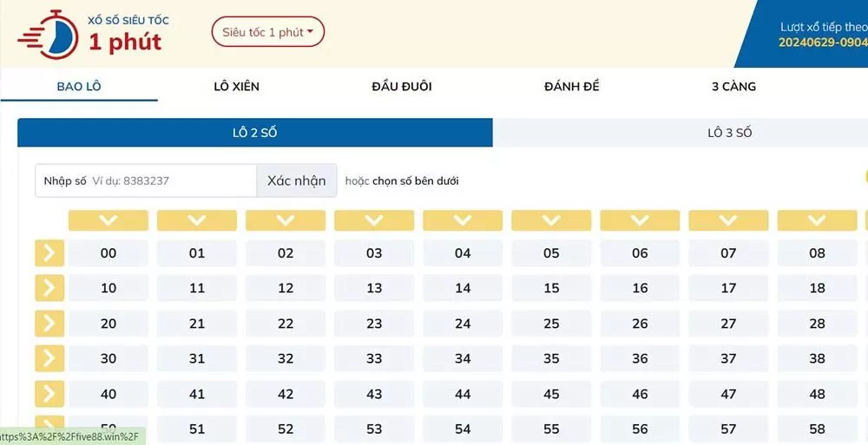Focus the Nhập số input field
868x445 pixels.
coord(170,180)
